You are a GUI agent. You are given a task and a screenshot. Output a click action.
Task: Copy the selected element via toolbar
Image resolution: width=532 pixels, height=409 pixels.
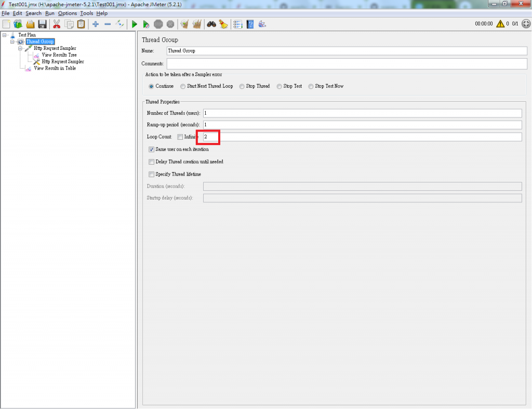click(69, 24)
